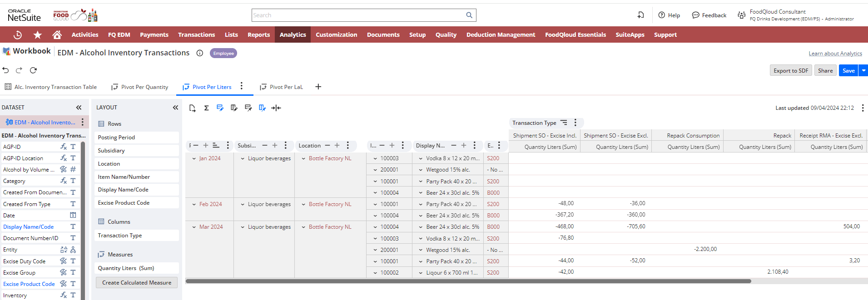Collapse the Layout panel
Image resolution: width=868 pixels, height=300 pixels.
pyautogui.click(x=175, y=108)
